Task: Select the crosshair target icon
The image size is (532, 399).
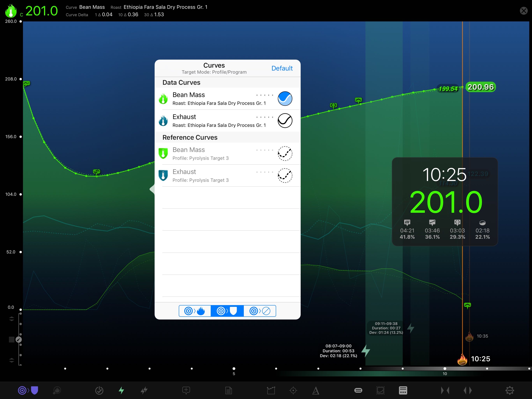Action: (x=293, y=390)
